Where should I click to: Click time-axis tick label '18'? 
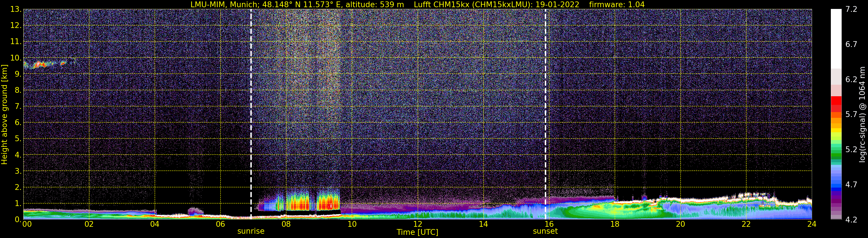pos(614,224)
